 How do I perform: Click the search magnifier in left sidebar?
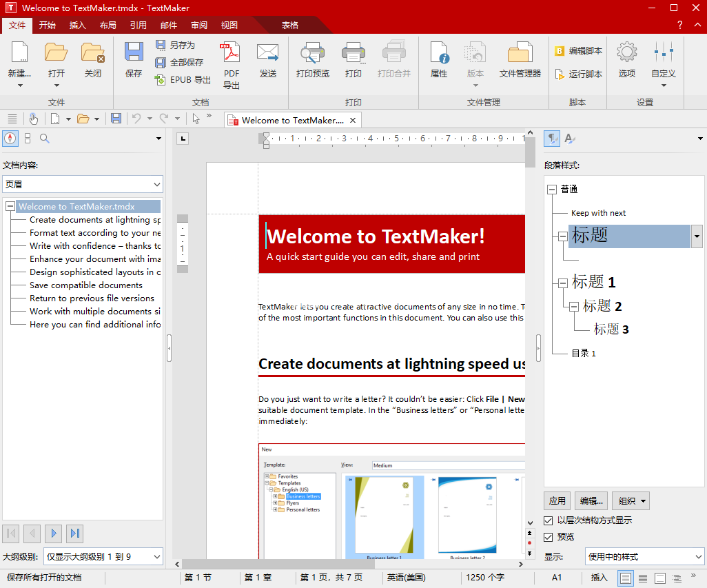pos(44,139)
